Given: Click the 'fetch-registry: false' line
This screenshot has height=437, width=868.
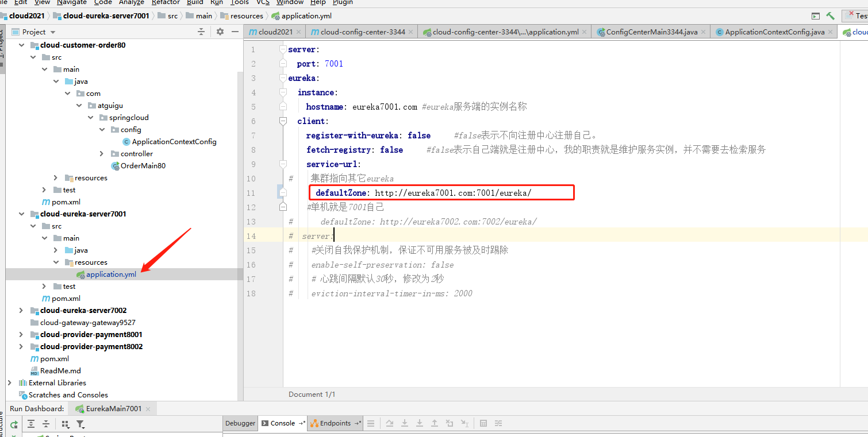Looking at the screenshot, I should click(x=355, y=150).
